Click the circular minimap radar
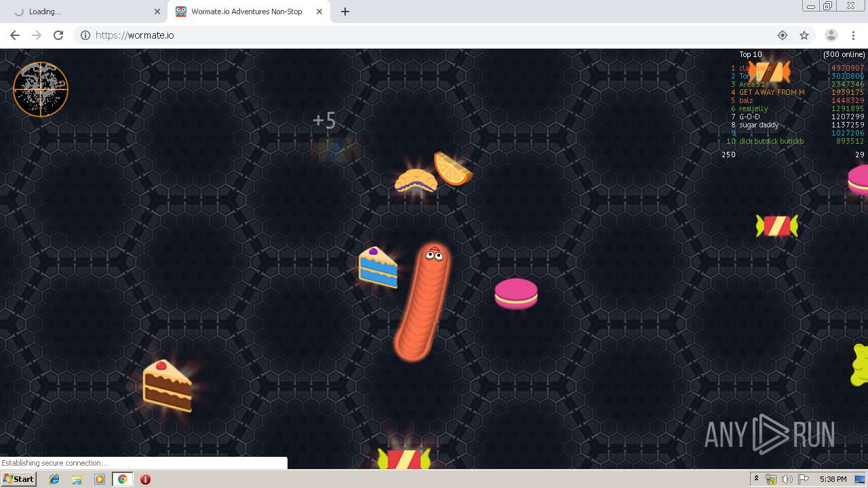Viewport: 868px width, 488px height. pyautogui.click(x=41, y=89)
